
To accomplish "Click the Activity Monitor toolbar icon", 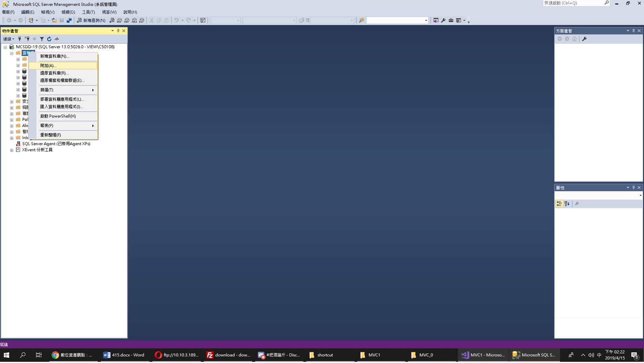I will coord(203,20).
